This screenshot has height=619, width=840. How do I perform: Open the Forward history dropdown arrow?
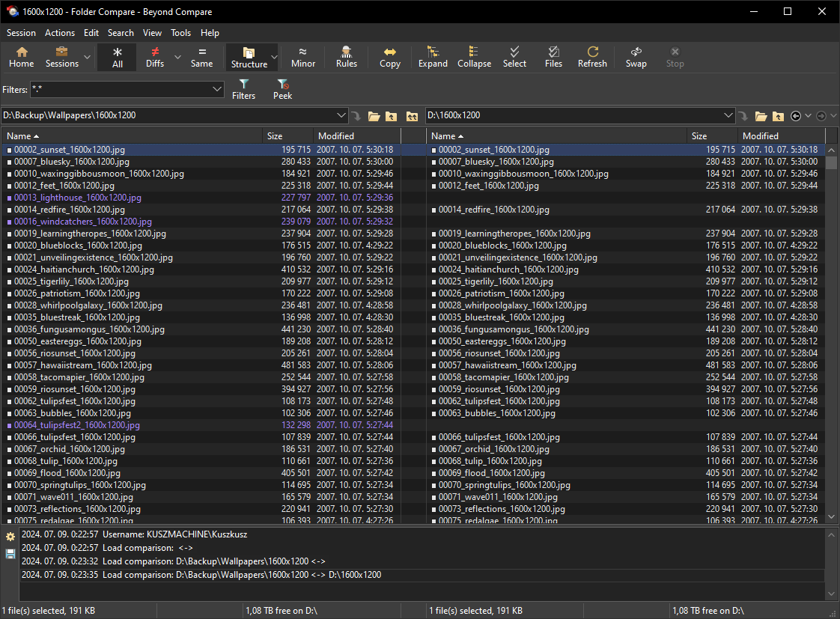(833, 116)
